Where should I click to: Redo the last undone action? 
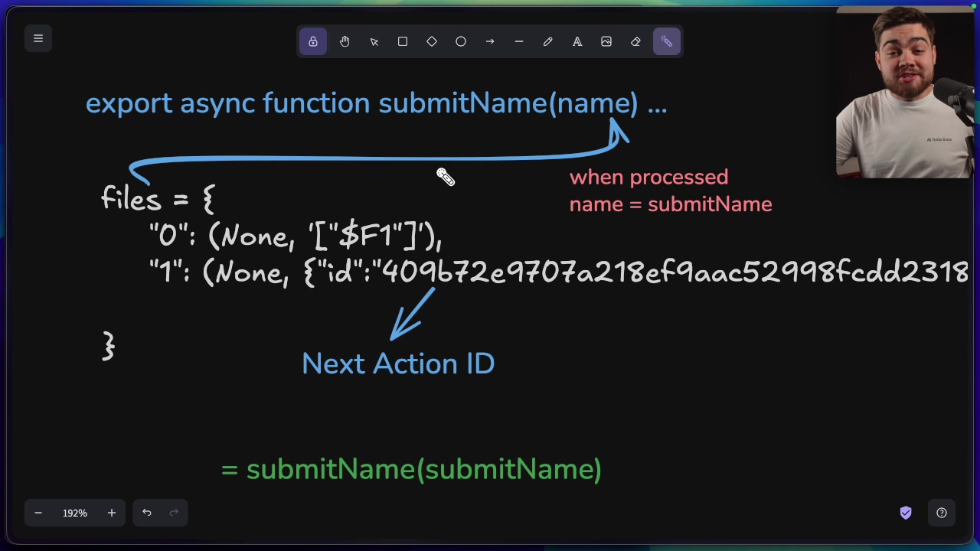pyautogui.click(x=173, y=513)
